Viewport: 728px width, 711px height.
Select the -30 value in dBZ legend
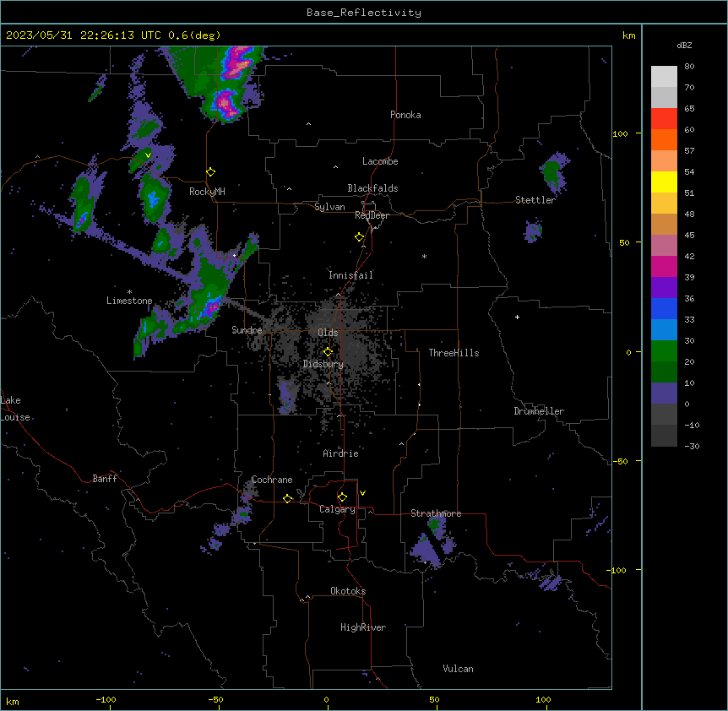692,446
